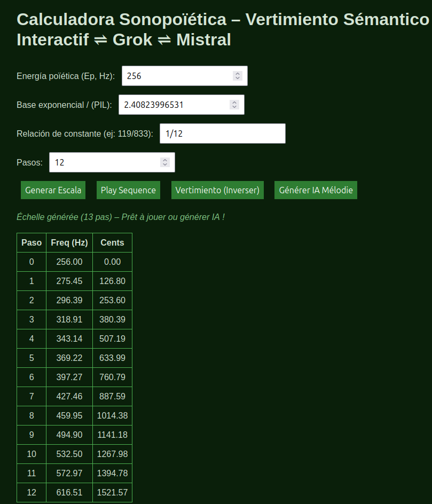Click the 616.51 frequency cell
This screenshot has height=504, width=432.
point(69,492)
